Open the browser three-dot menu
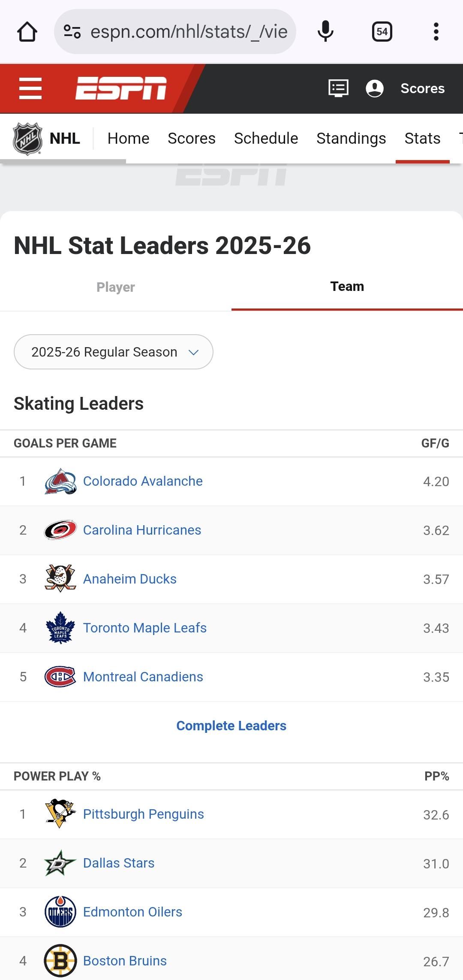This screenshot has height=980, width=463. 436,32
